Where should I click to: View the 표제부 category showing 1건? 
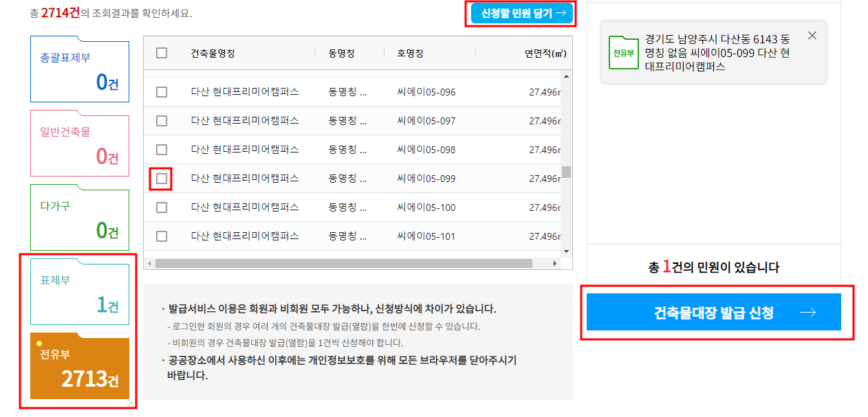click(78, 292)
